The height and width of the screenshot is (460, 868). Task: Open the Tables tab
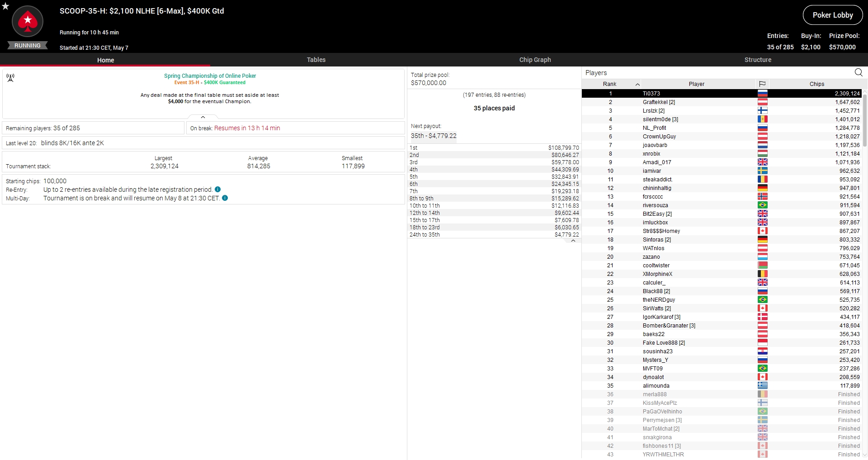click(x=316, y=60)
